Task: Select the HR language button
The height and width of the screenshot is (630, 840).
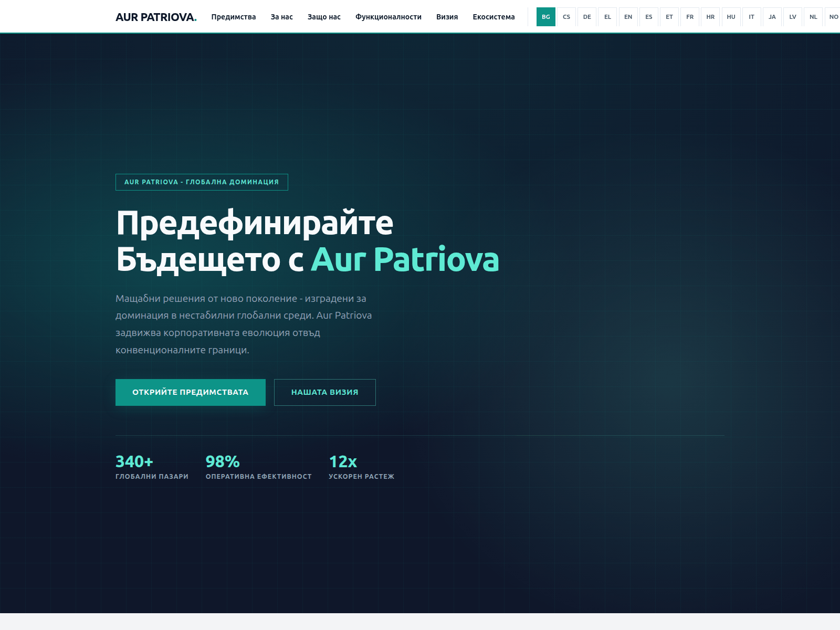Action: [710, 17]
